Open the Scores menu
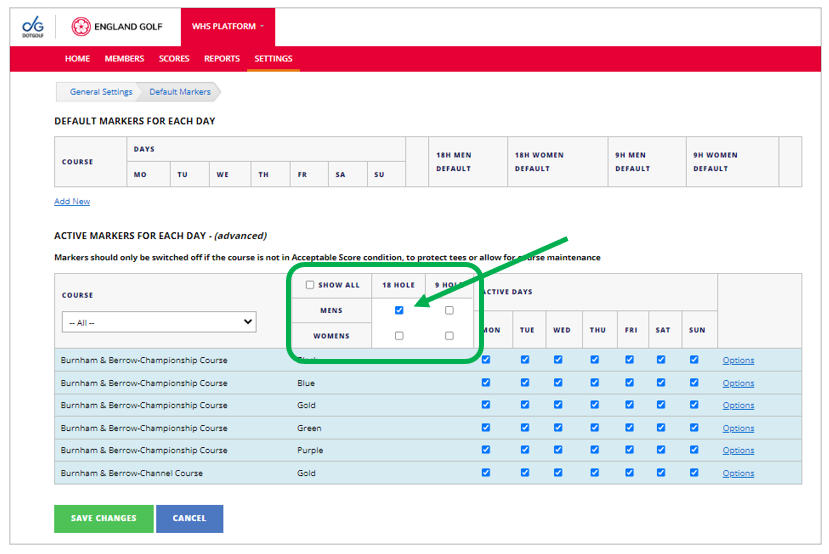 pos(174,59)
